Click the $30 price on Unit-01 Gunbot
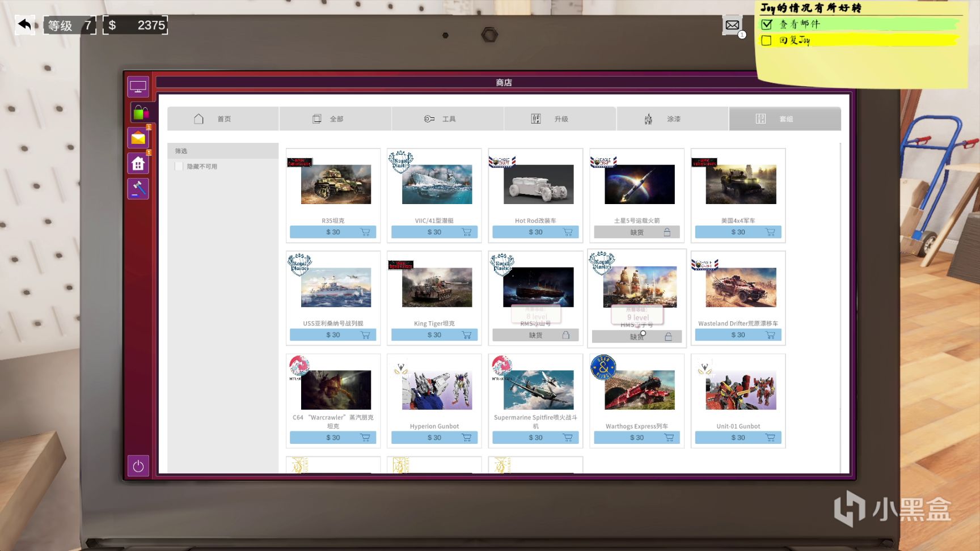980x551 pixels. [738, 438]
